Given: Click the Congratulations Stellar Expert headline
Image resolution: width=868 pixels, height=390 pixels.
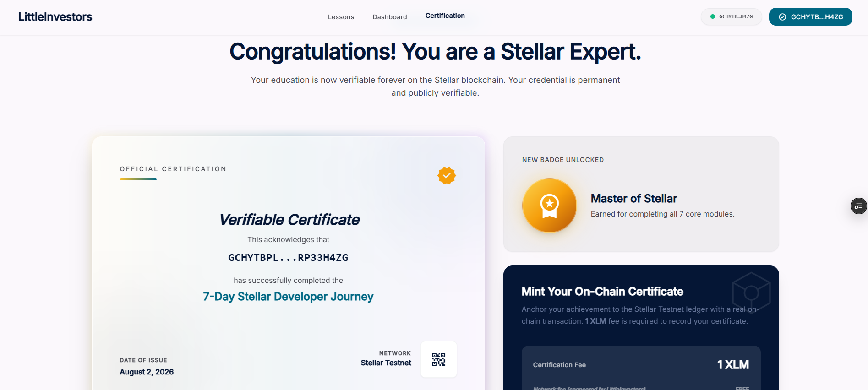Looking at the screenshot, I should (435, 51).
